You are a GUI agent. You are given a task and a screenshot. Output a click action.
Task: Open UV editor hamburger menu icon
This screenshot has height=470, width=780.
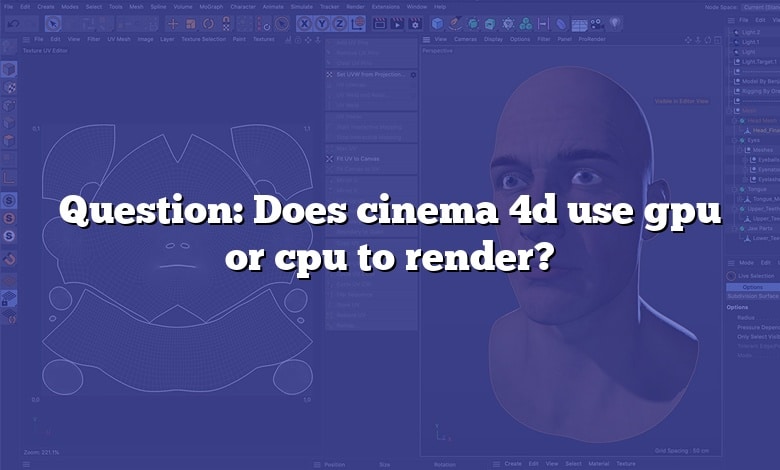[26, 39]
